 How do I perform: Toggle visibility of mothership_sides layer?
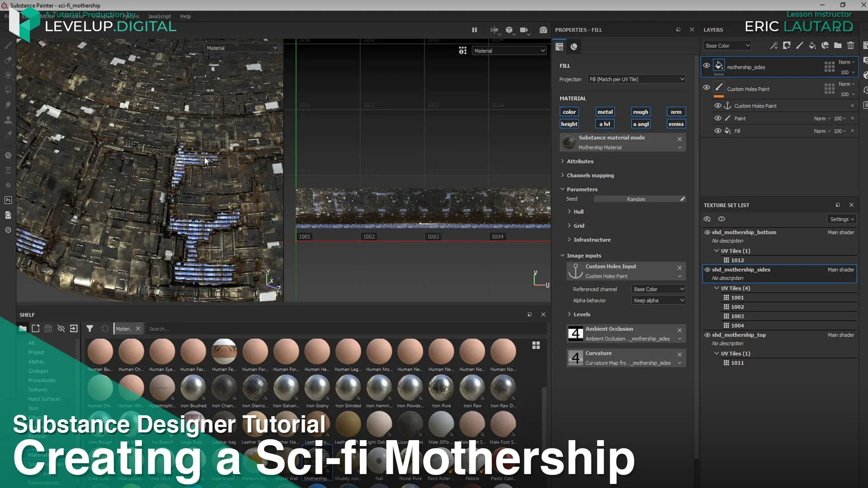click(x=707, y=66)
